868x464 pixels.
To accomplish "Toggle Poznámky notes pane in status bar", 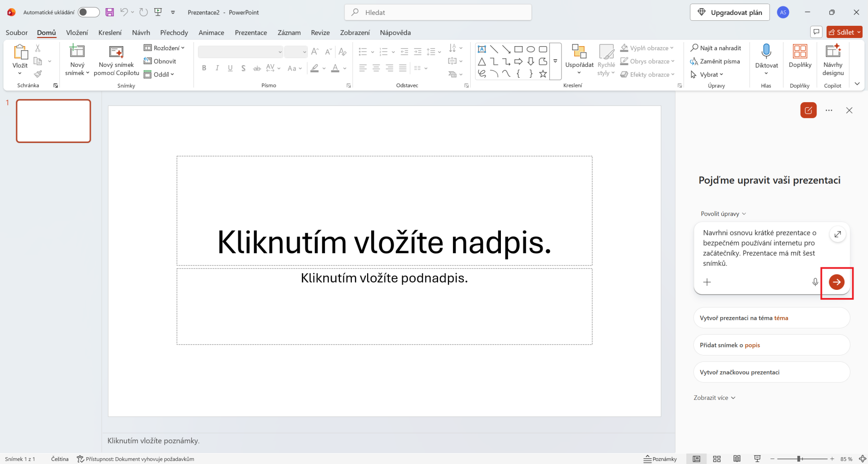I will pyautogui.click(x=660, y=459).
